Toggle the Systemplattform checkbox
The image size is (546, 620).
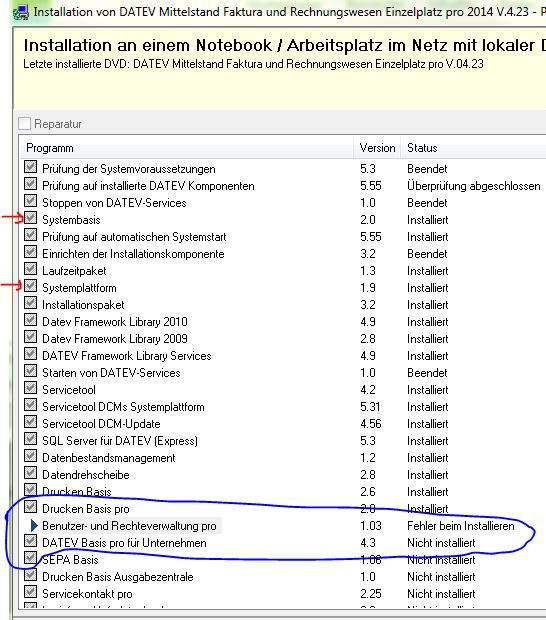click(x=30, y=286)
